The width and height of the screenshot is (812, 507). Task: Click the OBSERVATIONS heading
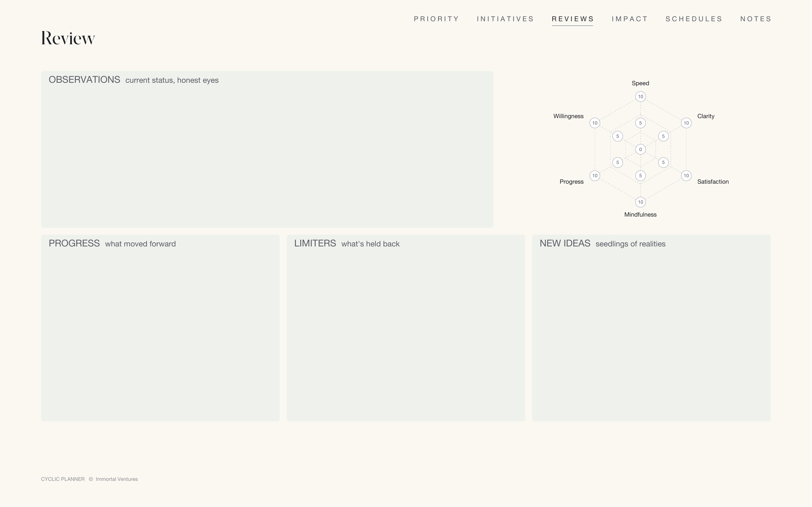pos(84,80)
